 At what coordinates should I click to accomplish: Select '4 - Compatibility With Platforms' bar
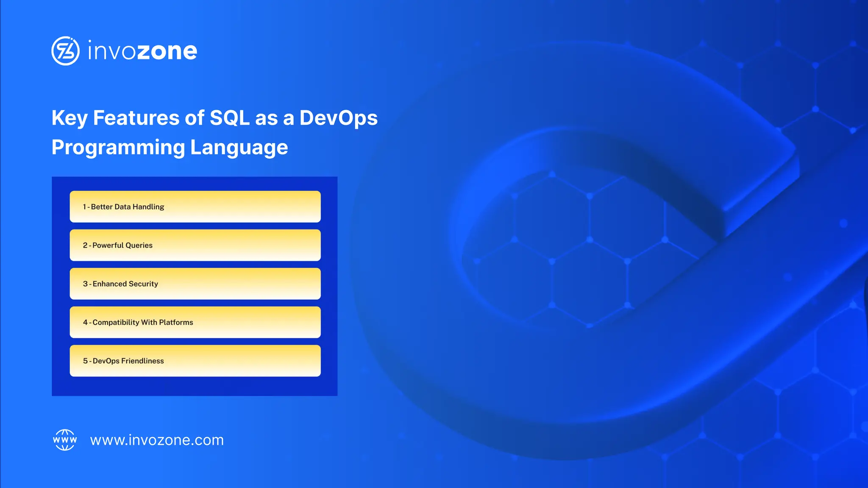pos(195,322)
